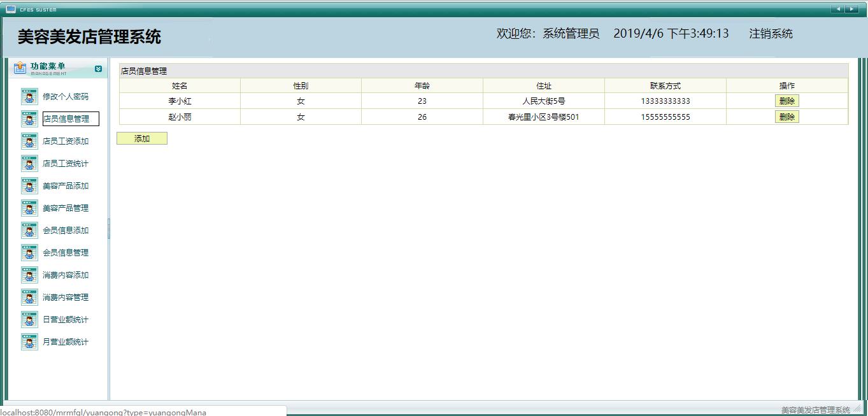The image size is (868, 416).
Task: Delete the 赵小丽 employee row
Action: (786, 117)
